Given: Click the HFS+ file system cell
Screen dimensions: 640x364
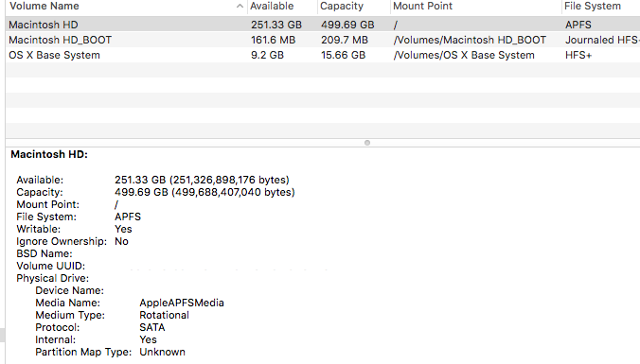Looking at the screenshot, I should (x=578, y=55).
